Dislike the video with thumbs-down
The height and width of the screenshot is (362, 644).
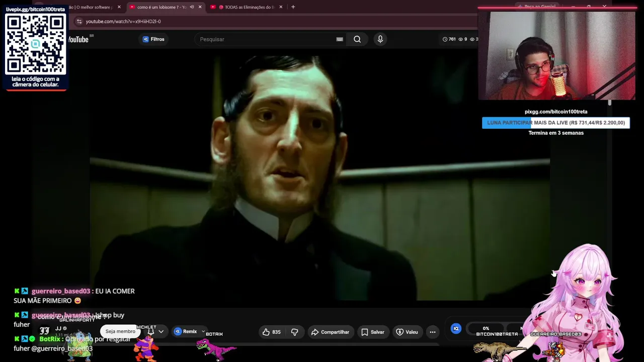tap(295, 332)
